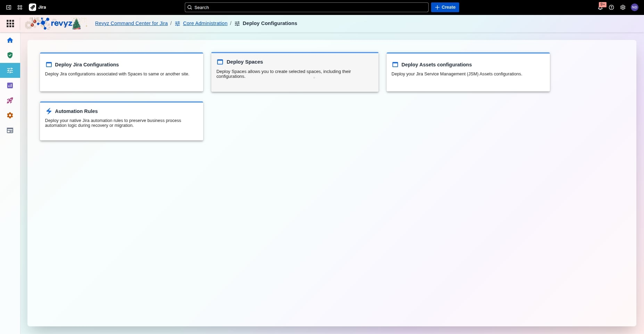The height and width of the screenshot is (334, 644).
Task: Click the table layout sidebar icon
Action: click(10, 130)
